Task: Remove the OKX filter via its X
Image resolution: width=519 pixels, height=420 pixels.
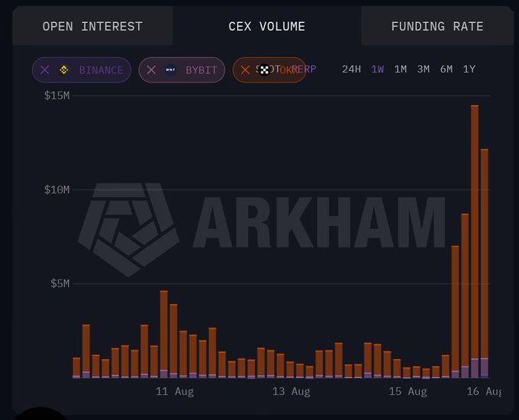Action: 245,70
